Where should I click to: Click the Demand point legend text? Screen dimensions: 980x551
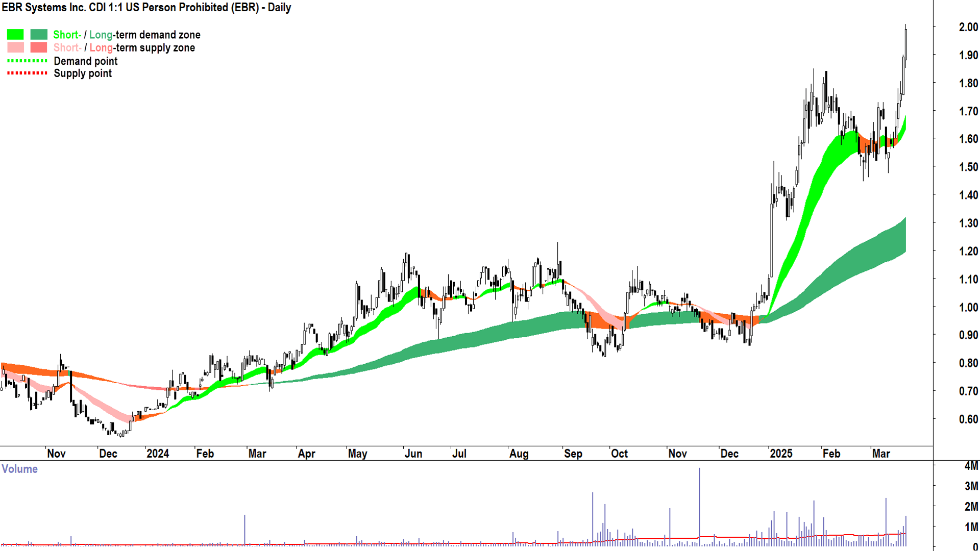point(85,61)
